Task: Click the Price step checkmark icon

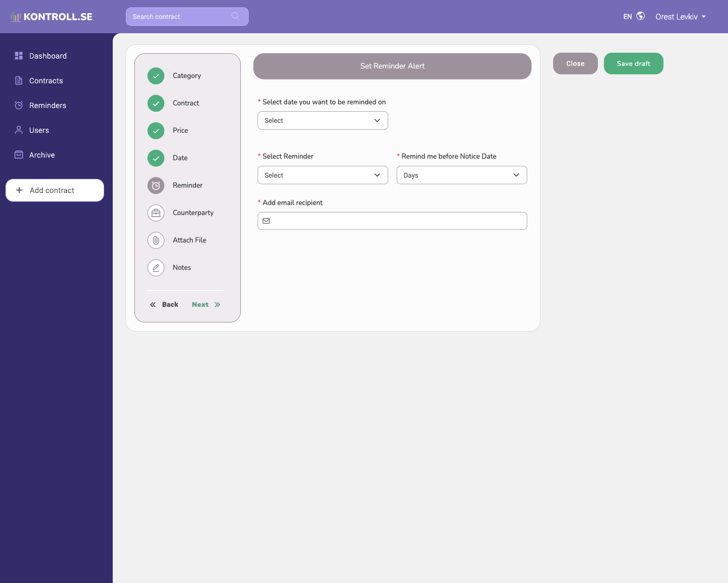Action: [x=156, y=131]
